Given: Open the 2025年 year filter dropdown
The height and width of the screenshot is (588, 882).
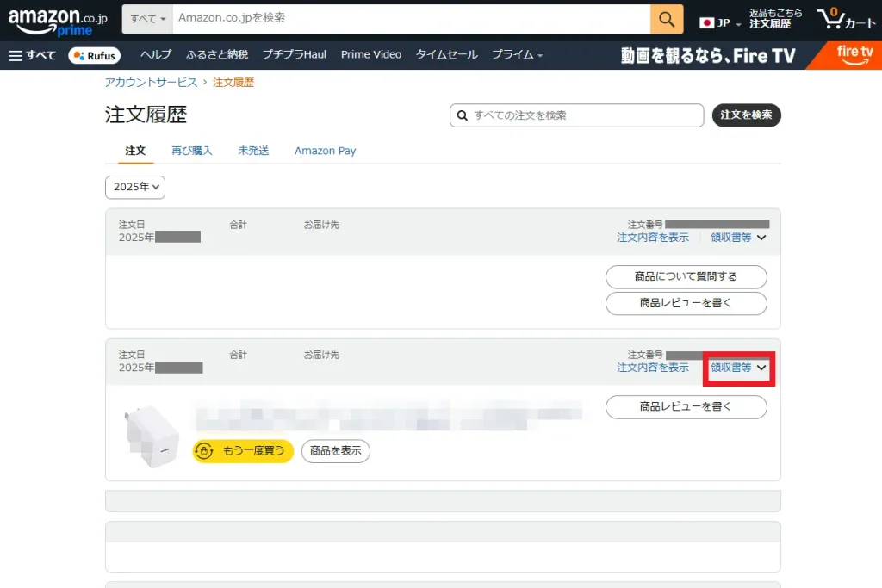Looking at the screenshot, I should [x=135, y=187].
